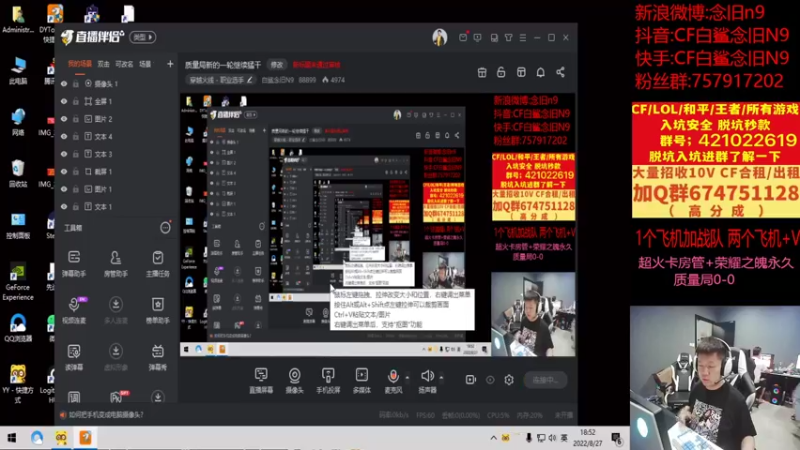The width and height of the screenshot is (800, 450).
Task: Open the QQ浏览器 desktop icon
Action: (18, 328)
